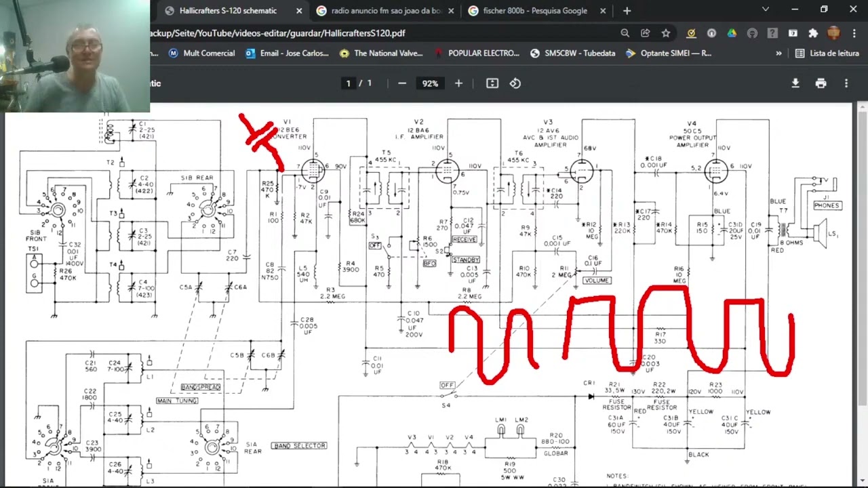Screen dimensions: 868x488
Task: Open the Optante SIMEI bookmark
Action: click(669, 54)
